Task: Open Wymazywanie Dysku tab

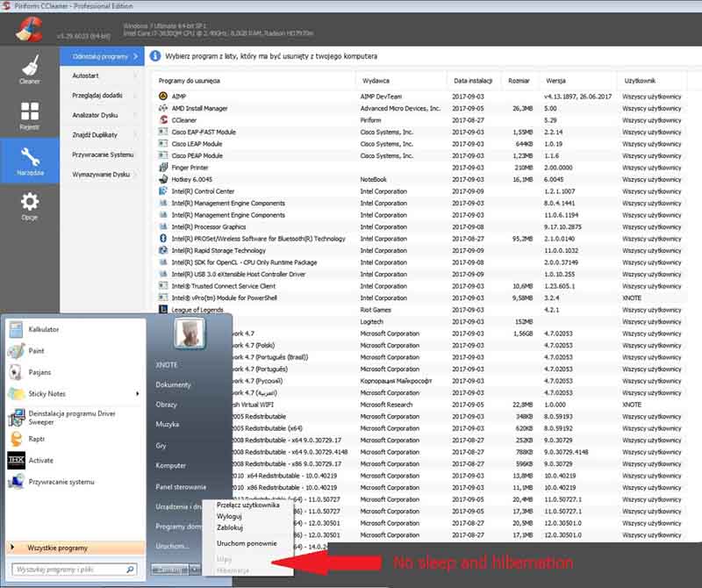Action: click(x=102, y=174)
